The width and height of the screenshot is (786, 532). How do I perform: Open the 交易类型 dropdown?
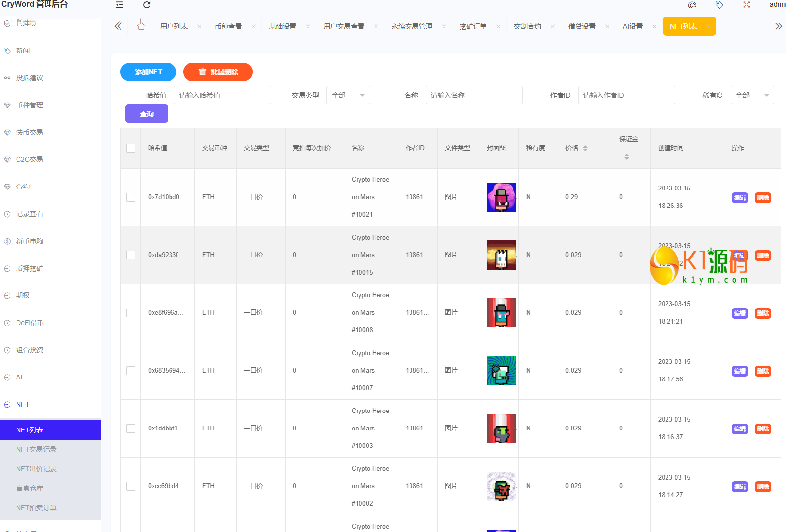coord(348,95)
